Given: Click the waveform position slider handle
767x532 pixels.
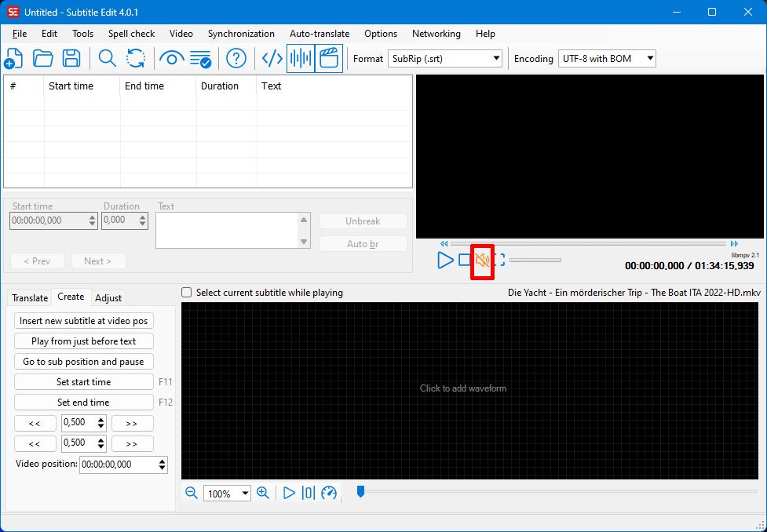Looking at the screenshot, I should [x=360, y=491].
